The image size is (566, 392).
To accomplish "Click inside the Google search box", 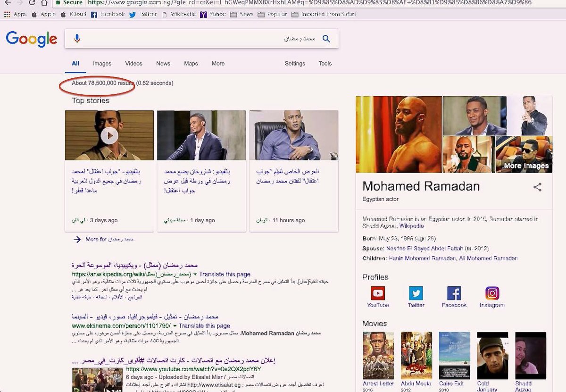I will (x=201, y=39).
